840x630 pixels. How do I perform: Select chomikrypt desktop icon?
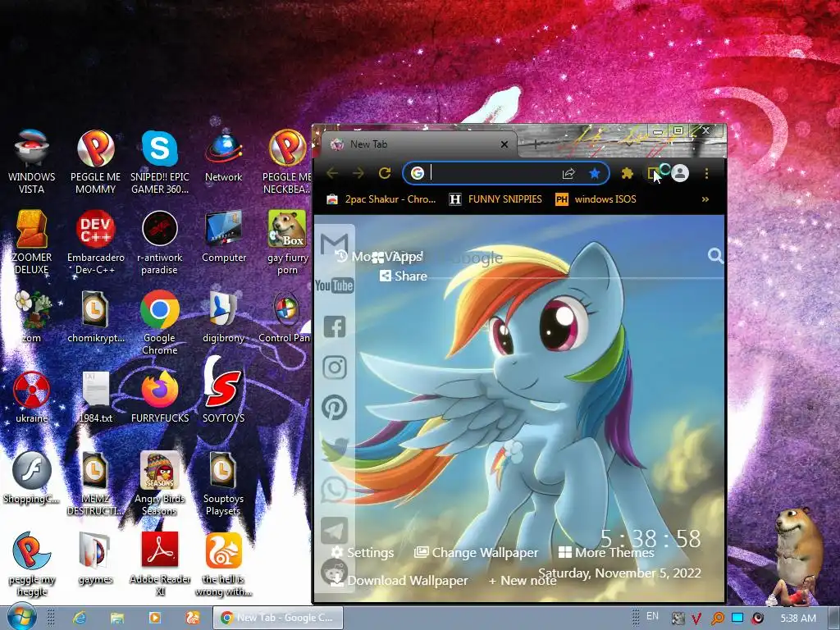click(96, 317)
